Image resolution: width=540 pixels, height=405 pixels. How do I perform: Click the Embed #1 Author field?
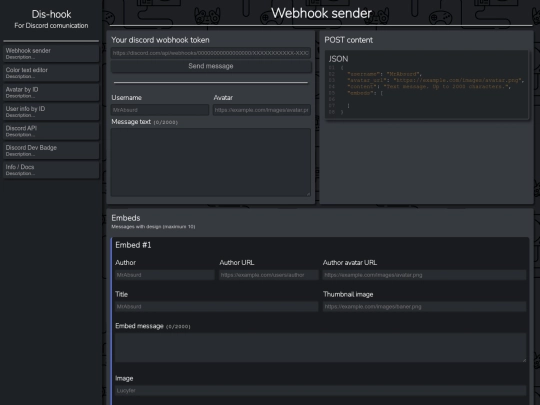[165, 275]
